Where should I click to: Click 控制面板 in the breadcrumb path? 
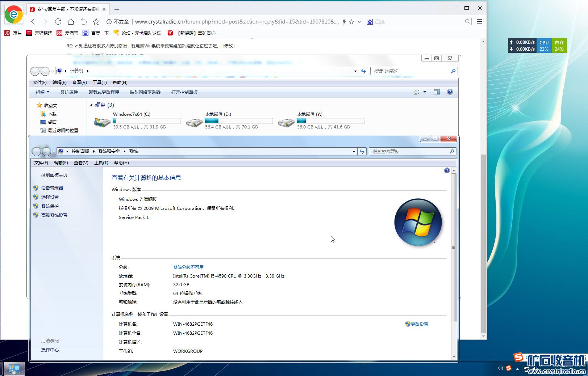80,151
